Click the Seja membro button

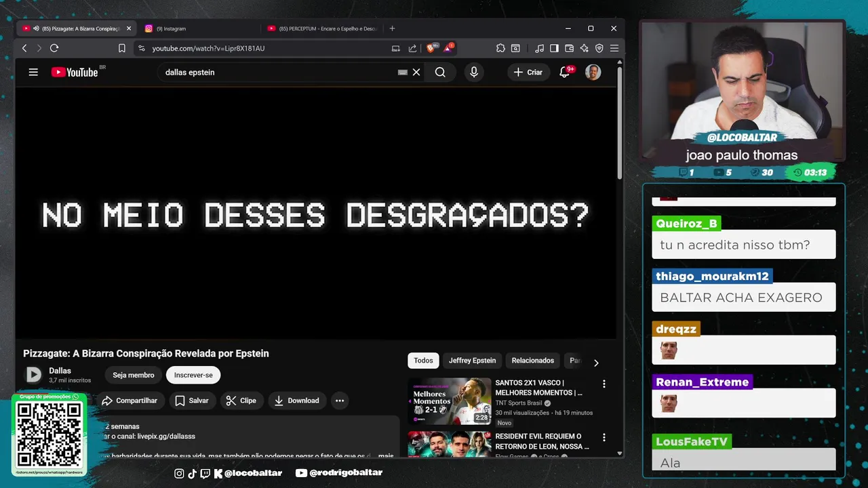[x=134, y=375]
